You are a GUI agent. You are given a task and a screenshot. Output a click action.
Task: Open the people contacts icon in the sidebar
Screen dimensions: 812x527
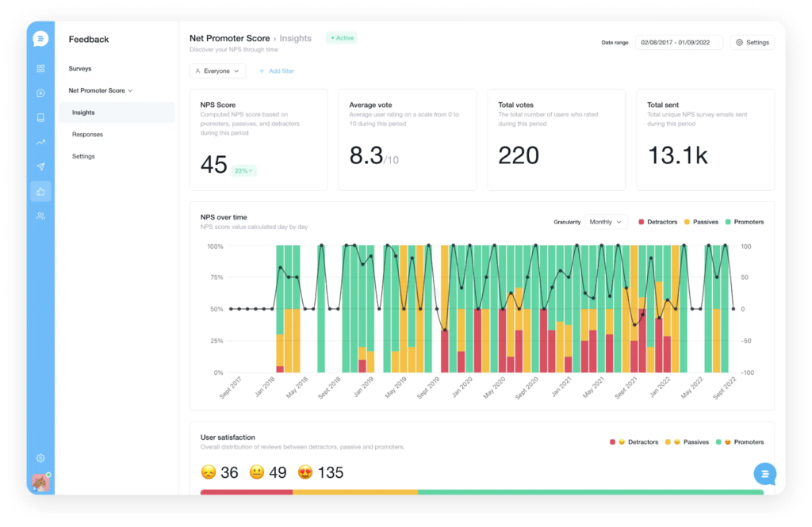[x=40, y=216]
